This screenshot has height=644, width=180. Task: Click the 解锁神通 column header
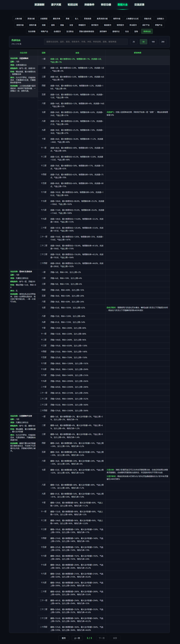tap(137, 53)
